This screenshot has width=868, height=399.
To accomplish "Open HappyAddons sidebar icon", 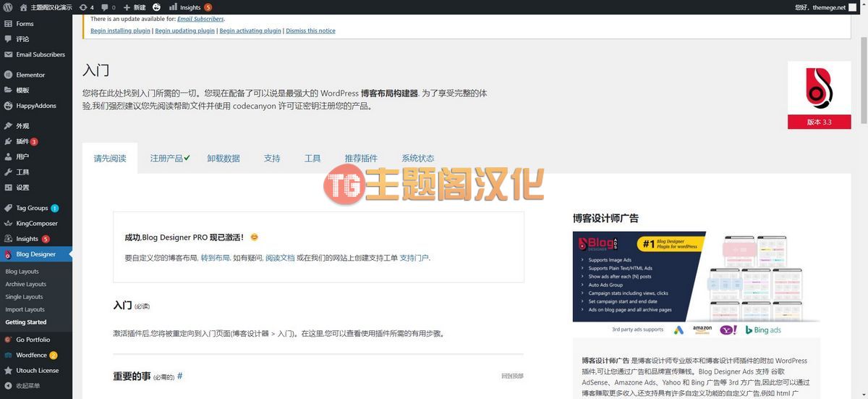I will (8, 106).
